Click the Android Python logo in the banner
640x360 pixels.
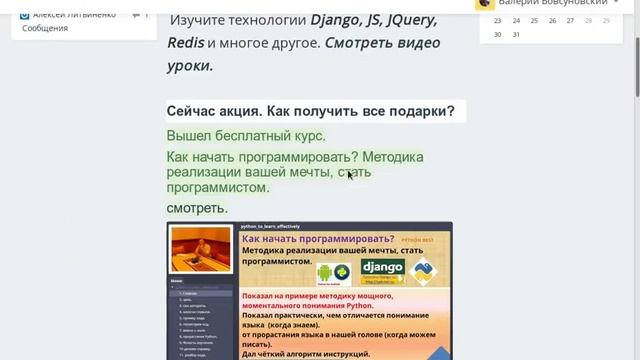pos(334,274)
